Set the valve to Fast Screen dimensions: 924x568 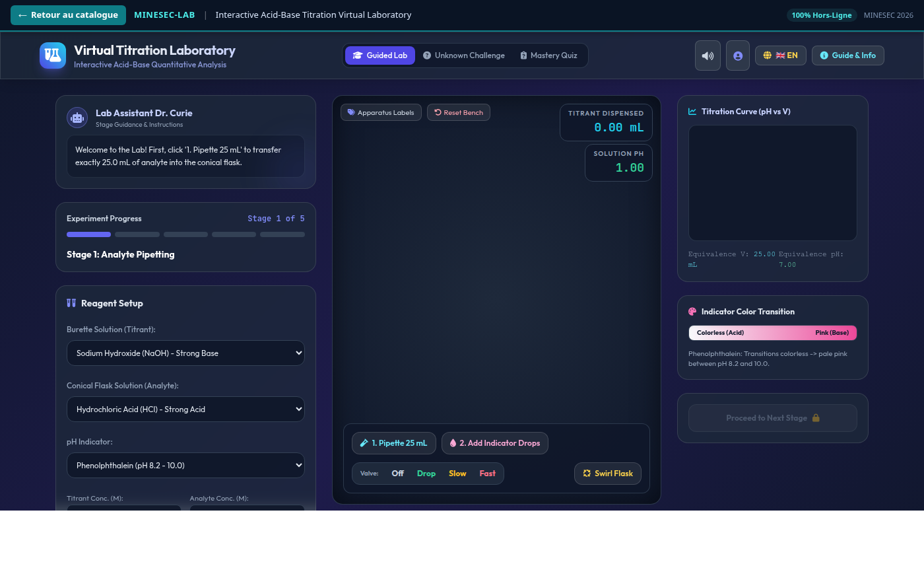[x=487, y=474]
